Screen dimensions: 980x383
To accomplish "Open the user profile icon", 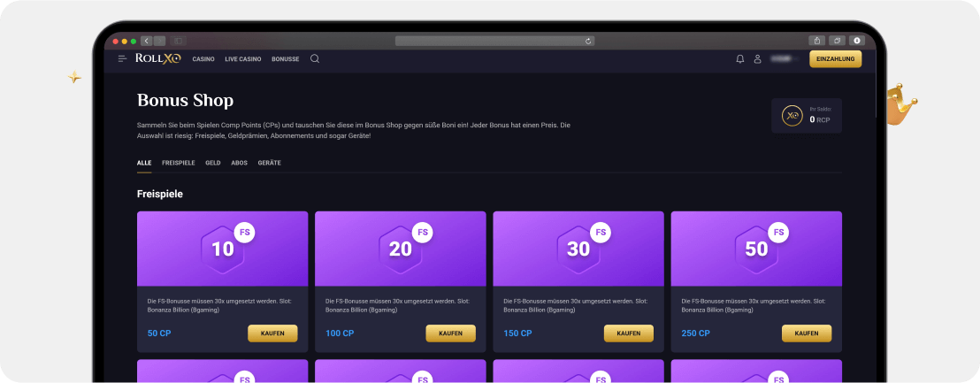I will click(x=757, y=59).
